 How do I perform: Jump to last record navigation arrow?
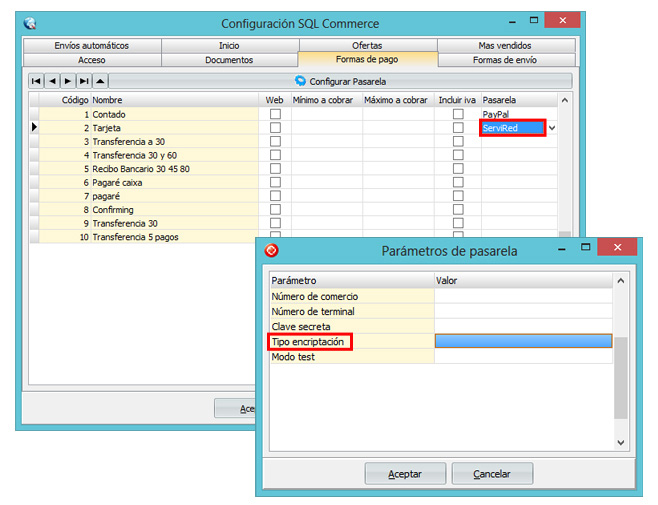[84, 81]
